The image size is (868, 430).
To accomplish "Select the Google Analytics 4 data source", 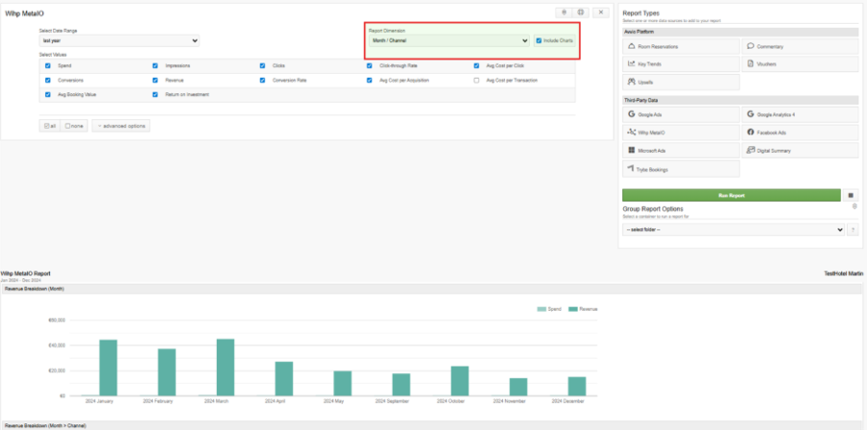I will 800,114.
